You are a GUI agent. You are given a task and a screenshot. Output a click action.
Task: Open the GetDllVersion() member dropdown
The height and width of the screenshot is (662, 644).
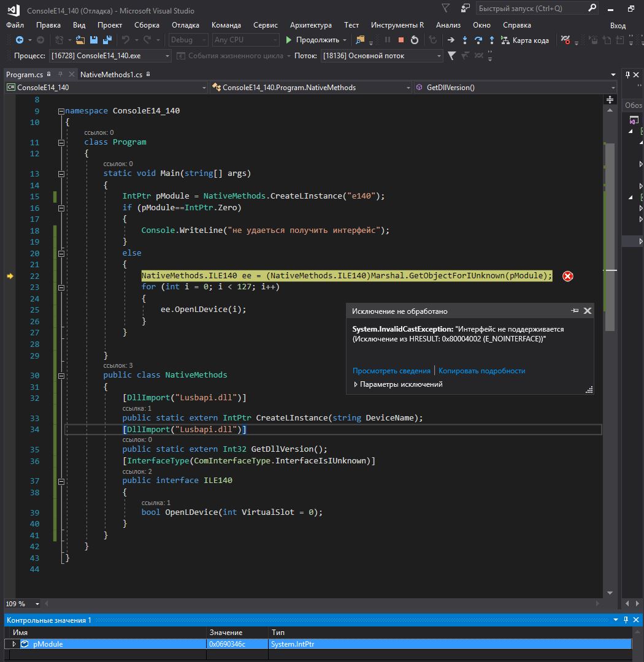[x=613, y=88]
